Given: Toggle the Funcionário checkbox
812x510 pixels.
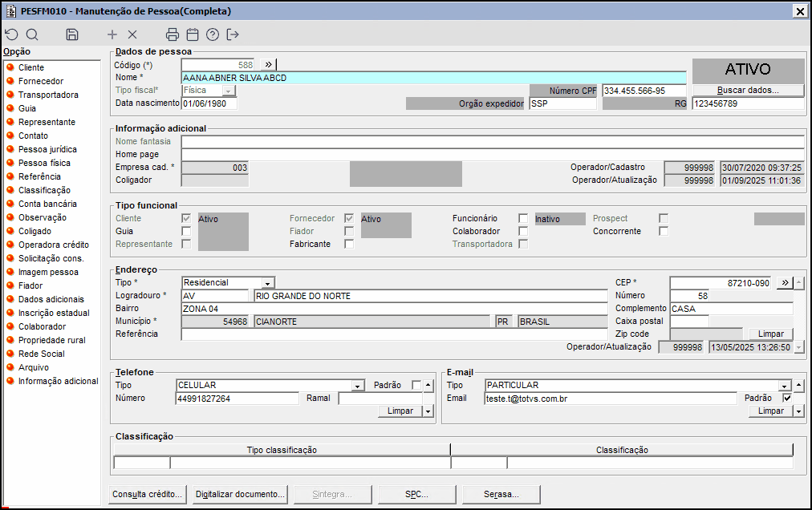Looking at the screenshot, I should pos(523,218).
